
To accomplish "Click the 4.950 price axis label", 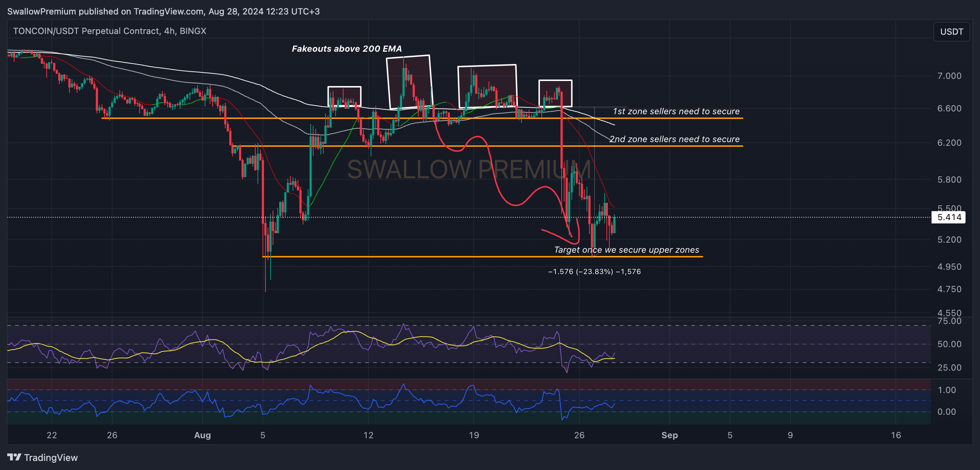I will point(949,266).
